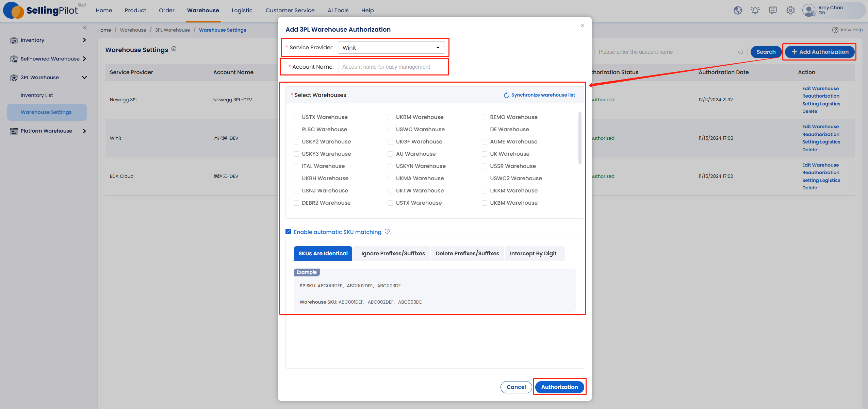Click the search magnifier in account field
The width and height of the screenshot is (868, 409).
click(740, 52)
